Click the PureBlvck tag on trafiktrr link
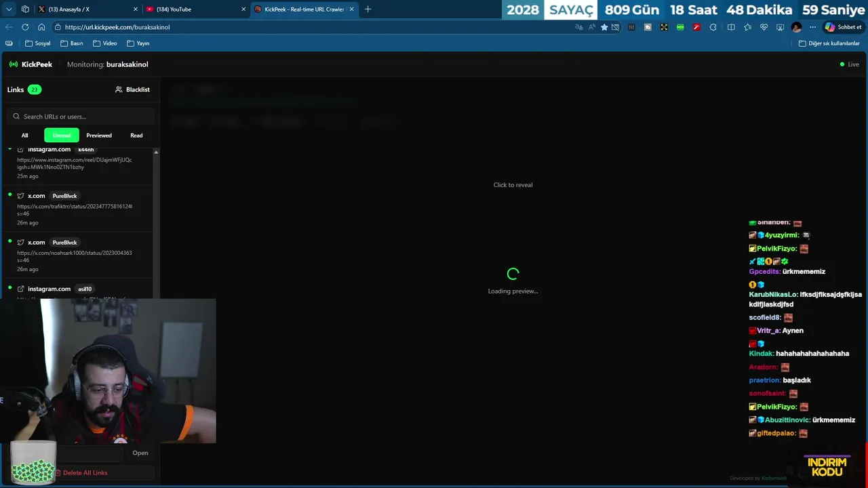The height and width of the screenshot is (488, 868). click(x=64, y=196)
